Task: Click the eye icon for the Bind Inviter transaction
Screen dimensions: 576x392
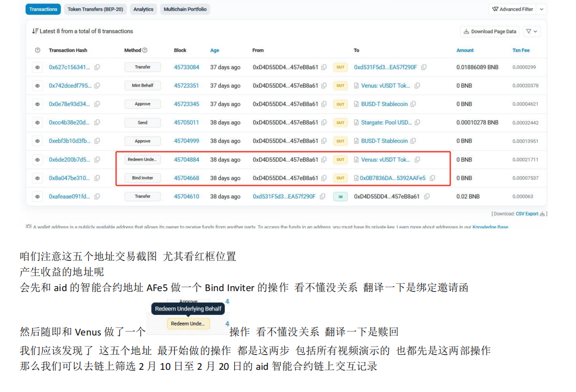Action: click(x=37, y=178)
